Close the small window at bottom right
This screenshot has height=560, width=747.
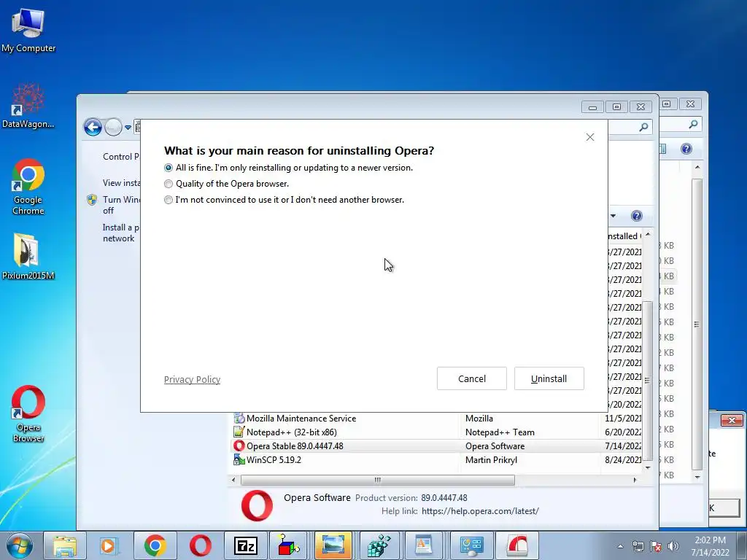[x=731, y=420]
